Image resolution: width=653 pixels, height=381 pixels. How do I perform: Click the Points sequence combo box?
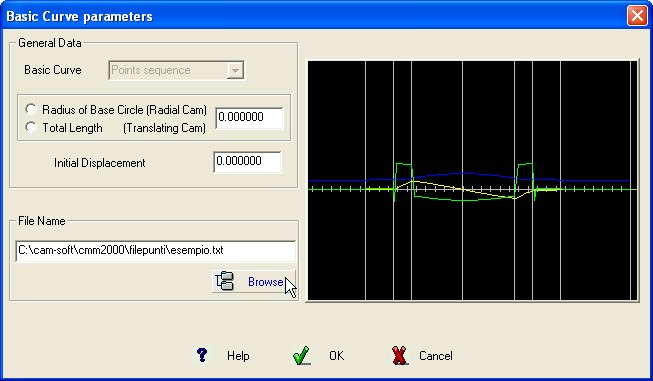[x=176, y=70]
